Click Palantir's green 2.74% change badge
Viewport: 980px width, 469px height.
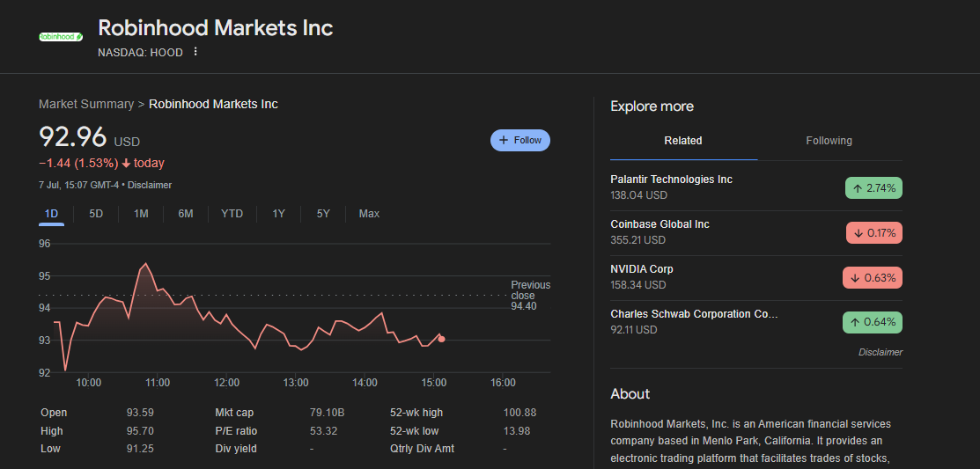tap(873, 187)
